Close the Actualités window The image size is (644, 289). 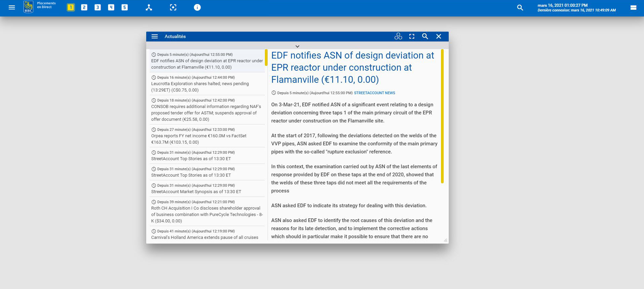[439, 36]
